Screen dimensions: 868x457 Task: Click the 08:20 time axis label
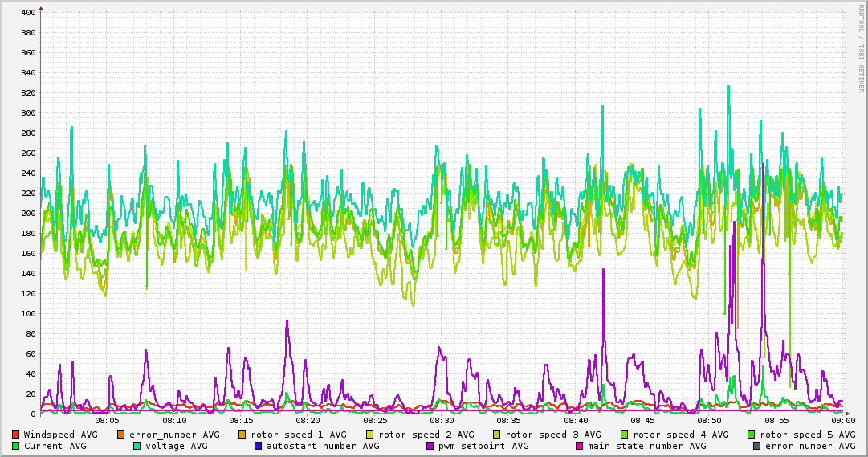[x=308, y=421]
